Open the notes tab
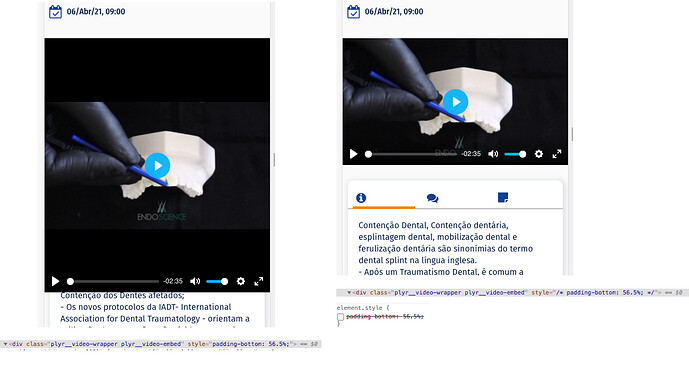689x373 pixels. (x=503, y=197)
